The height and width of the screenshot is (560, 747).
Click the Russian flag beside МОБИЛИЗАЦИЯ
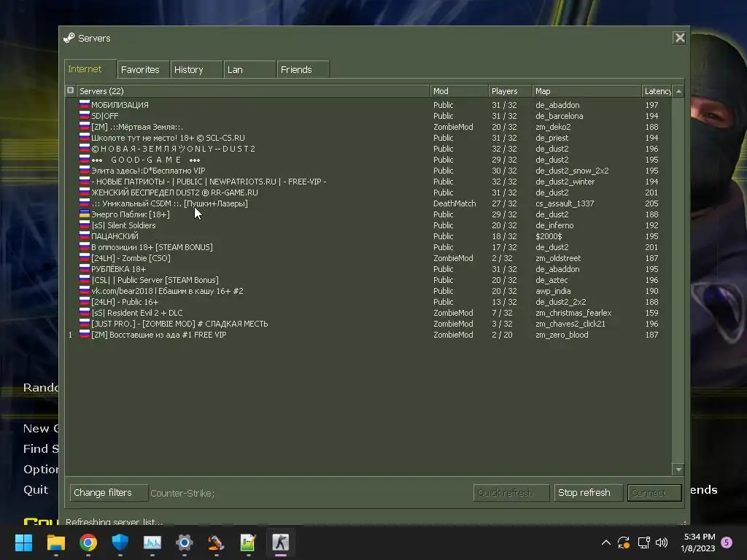coord(85,104)
